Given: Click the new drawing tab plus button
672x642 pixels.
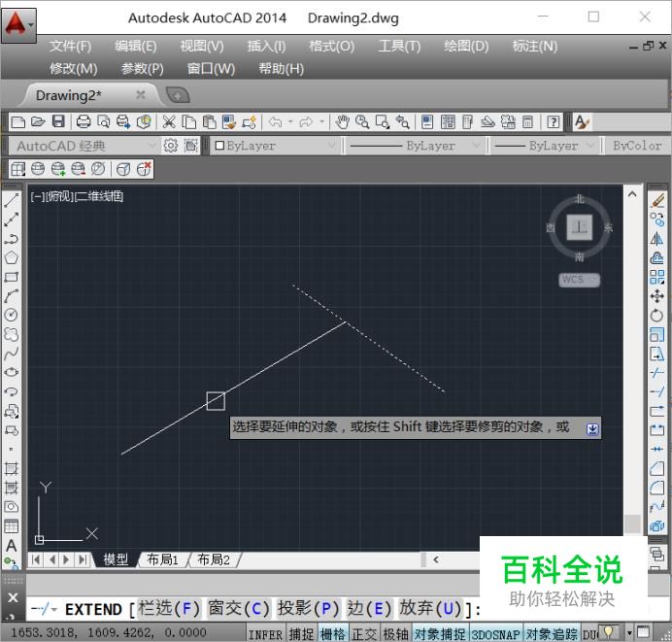Looking at the screenshot, I should tap(178, 95).
